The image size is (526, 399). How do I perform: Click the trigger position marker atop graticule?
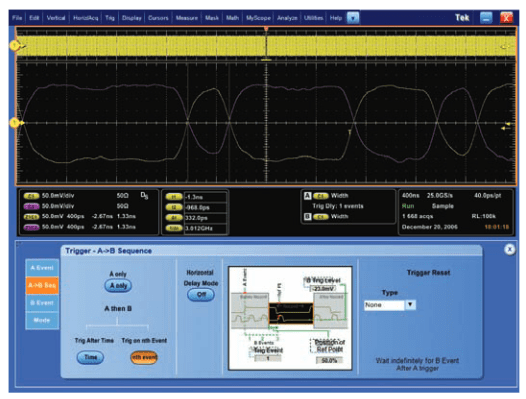266,29
